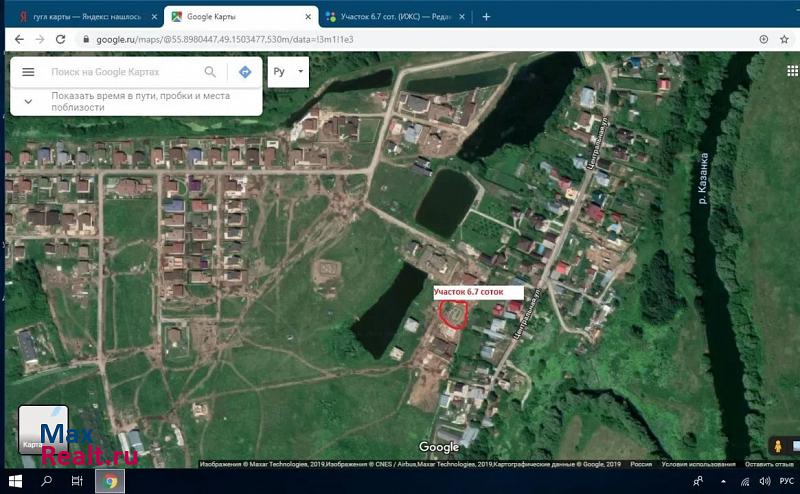Click the map layer thumbnail at bottom-left
This screenshot has height=494, width=800.
(x=43, y=428)
